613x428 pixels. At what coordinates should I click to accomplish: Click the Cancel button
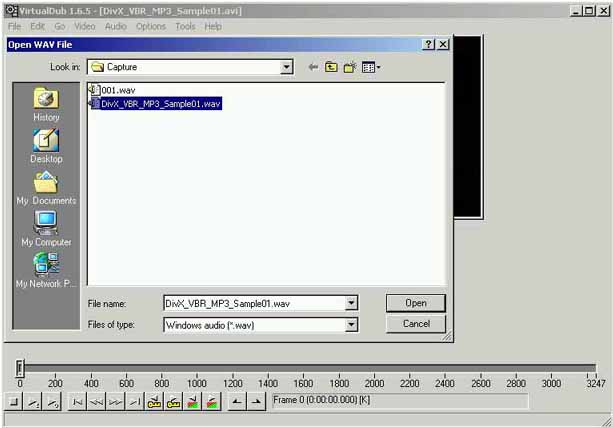tap(416, 324)
